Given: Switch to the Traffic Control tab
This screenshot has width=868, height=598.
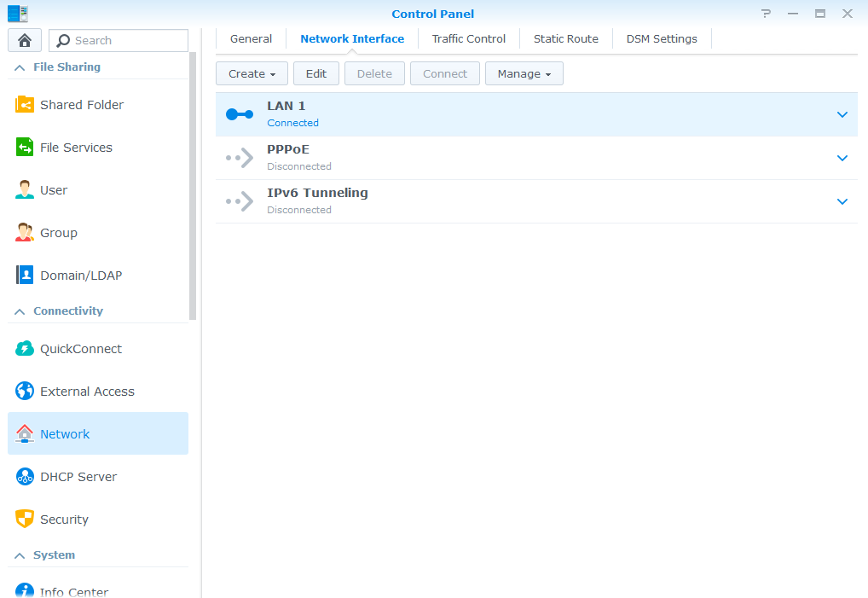Looking at the screenshot, I should (468, 38).
